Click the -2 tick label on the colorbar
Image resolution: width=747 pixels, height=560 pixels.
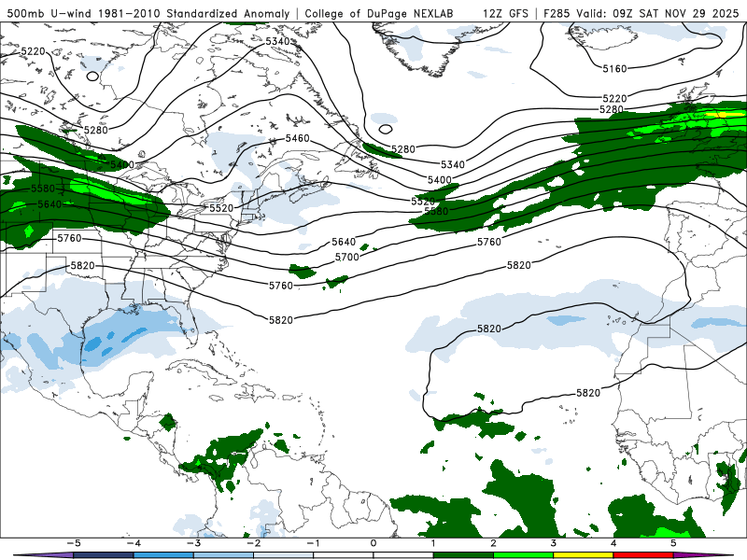click(x=253, y=543)
